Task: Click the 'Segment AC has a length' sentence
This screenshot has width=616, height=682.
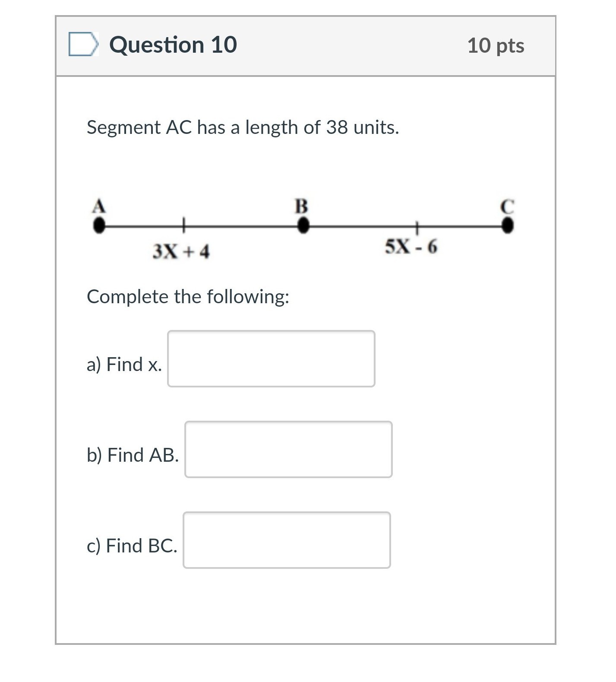Action: click(243, 127)
